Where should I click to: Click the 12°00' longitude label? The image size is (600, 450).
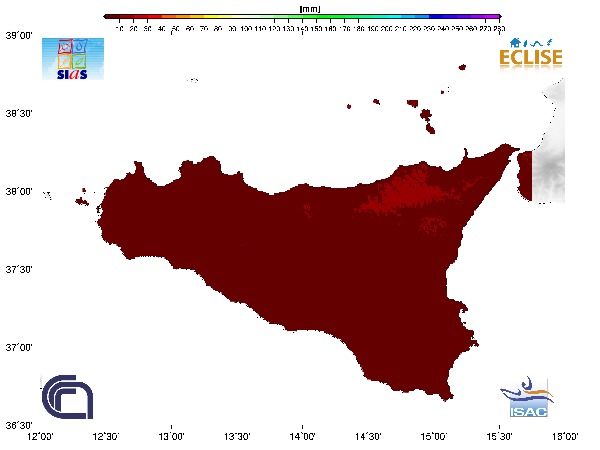pyautogui.click(x=40, y=436)
